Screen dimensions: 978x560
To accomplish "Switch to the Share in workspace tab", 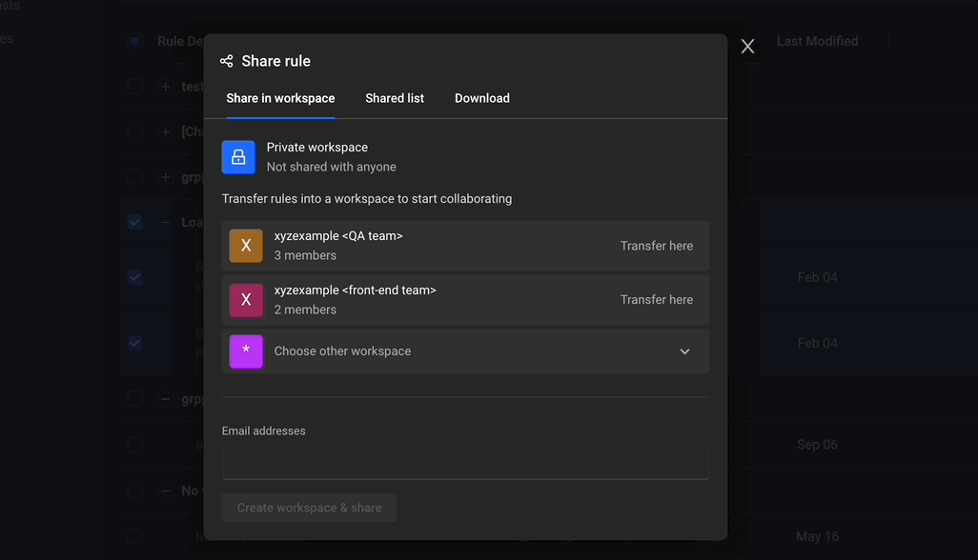I will pyautogui.click(x=280, y=98).
